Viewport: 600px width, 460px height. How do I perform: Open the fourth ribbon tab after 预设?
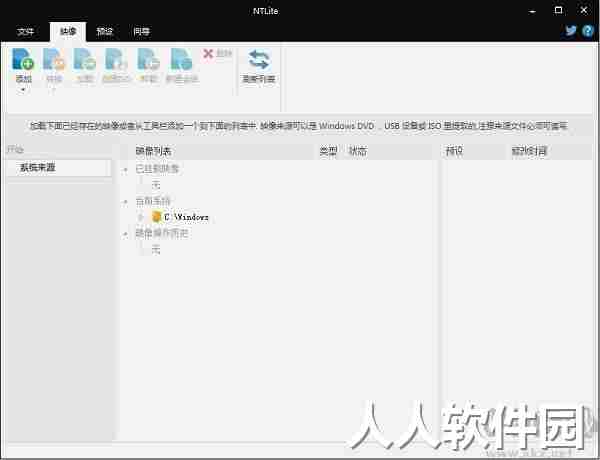(142, 32)
